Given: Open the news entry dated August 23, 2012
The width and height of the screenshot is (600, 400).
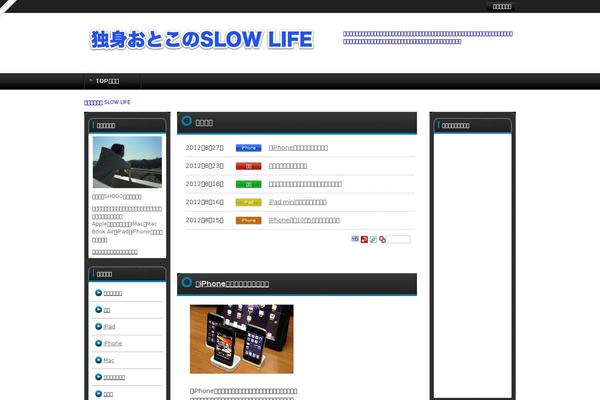Looking at the screenshot, I should [288, 166].
